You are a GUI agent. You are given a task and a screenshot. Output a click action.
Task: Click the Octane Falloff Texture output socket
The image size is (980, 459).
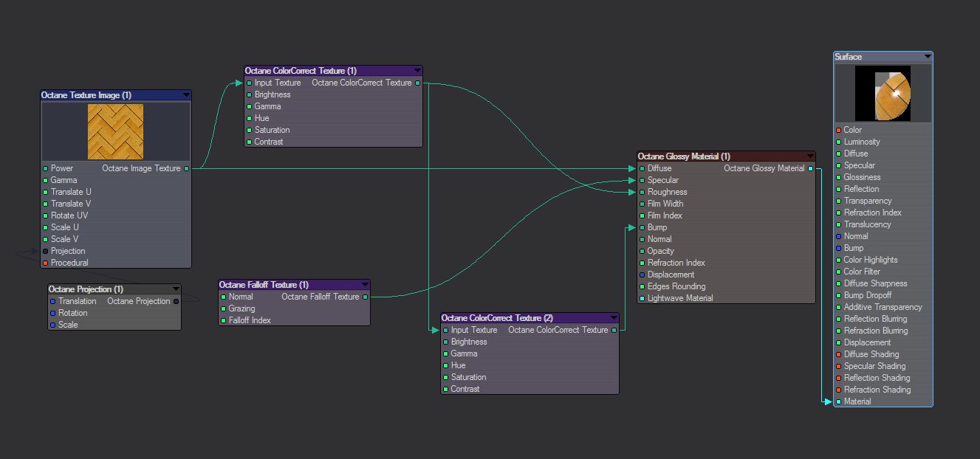pos(365,297)
